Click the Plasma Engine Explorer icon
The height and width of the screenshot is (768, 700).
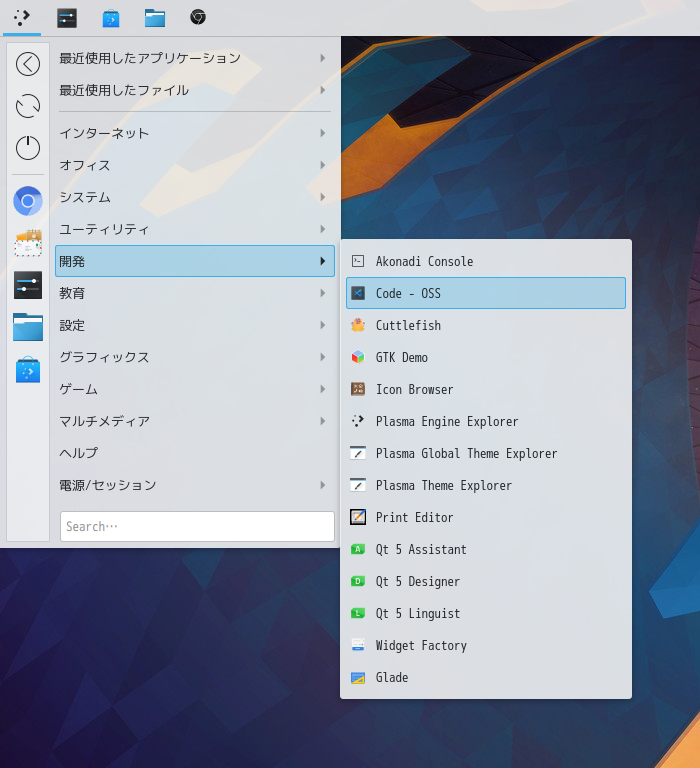coord(358,421)
